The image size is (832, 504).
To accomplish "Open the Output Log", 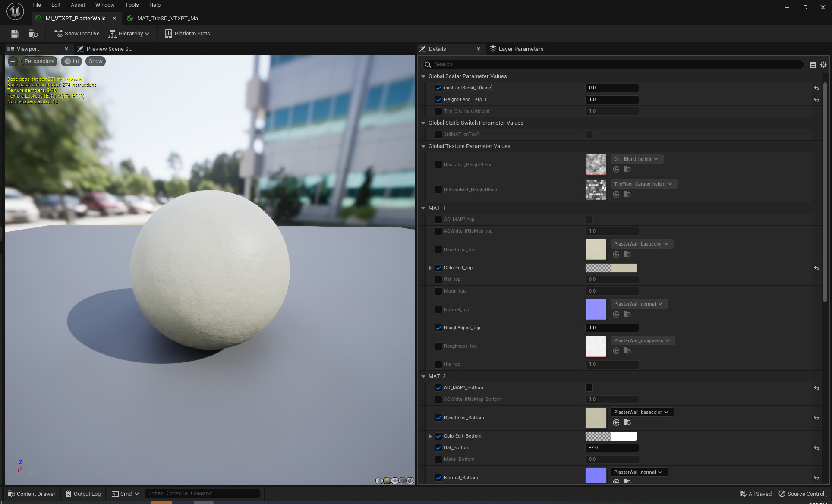I will tap(83, 494).
